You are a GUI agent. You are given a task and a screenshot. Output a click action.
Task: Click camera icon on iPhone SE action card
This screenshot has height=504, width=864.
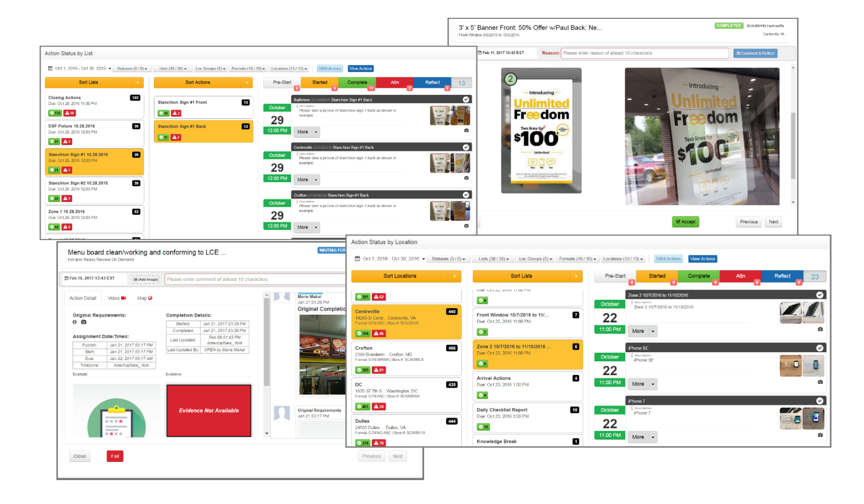[x=820, y=382]
